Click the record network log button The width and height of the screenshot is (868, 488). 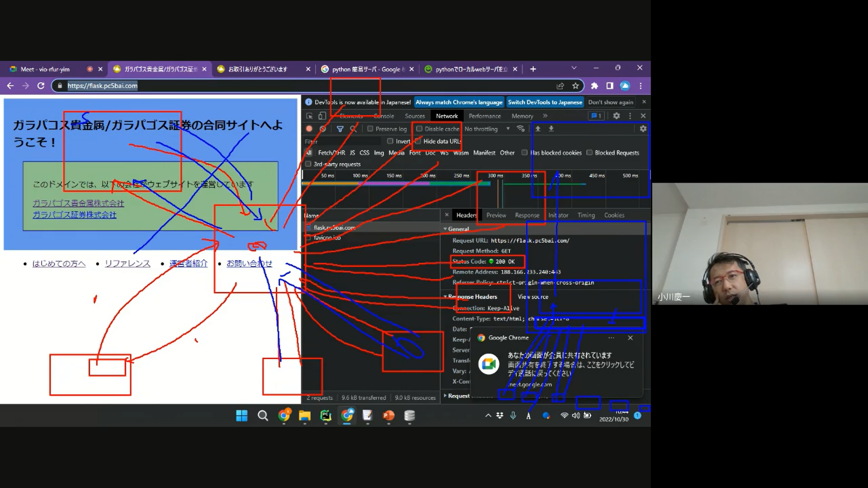309,129
